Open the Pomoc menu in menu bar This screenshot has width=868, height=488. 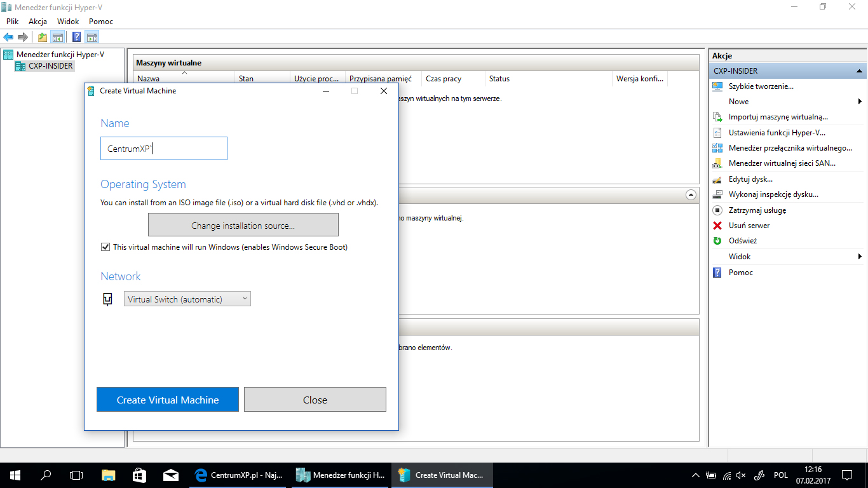tap(101, 21)
